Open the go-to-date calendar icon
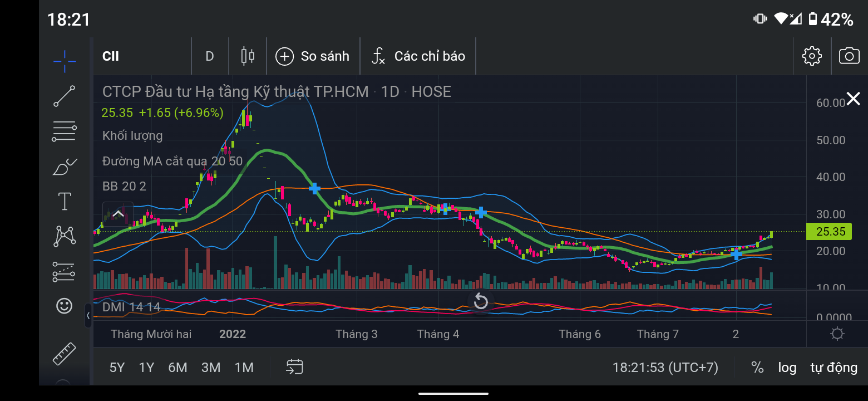The image size is (868, 401). [294, 366]
